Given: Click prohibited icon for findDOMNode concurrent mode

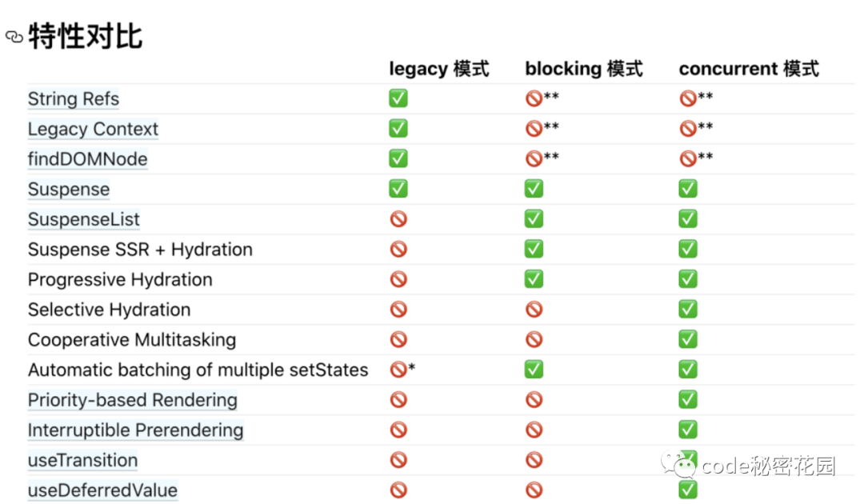Looking at the screenshot, I should (x=688, y=158).
